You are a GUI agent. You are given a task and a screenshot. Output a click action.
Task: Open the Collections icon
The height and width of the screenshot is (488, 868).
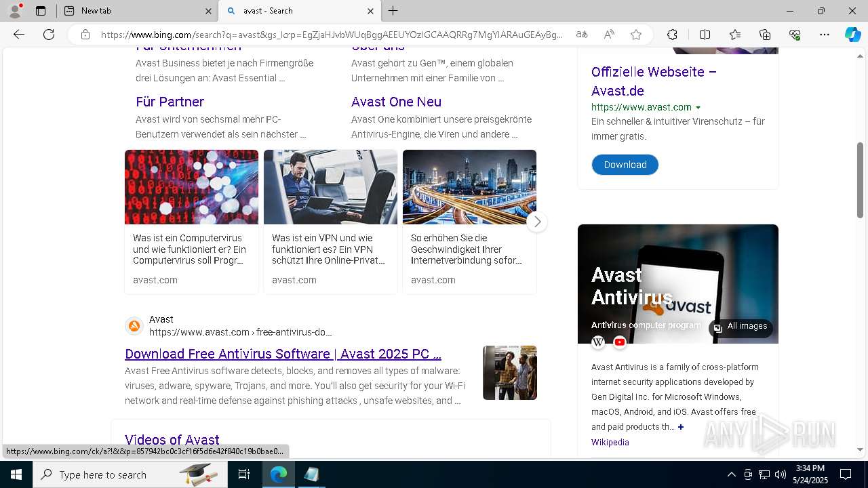765,35
